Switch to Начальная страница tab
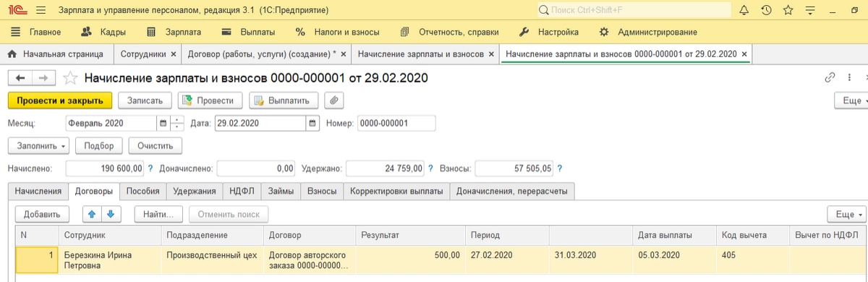Screen dimensions: 868x282 pyautogui.click(x=56, y=54)
